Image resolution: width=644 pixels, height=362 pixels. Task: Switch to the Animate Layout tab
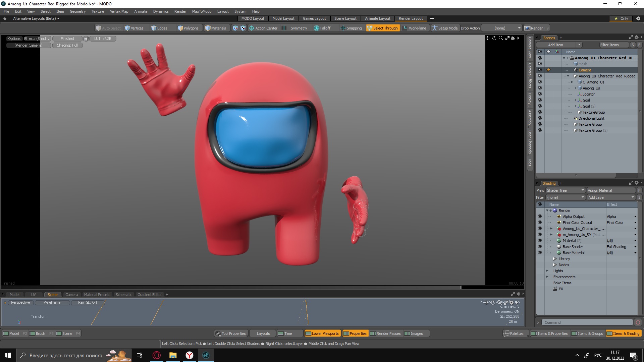pyautogui.click(x=378, y=18)
